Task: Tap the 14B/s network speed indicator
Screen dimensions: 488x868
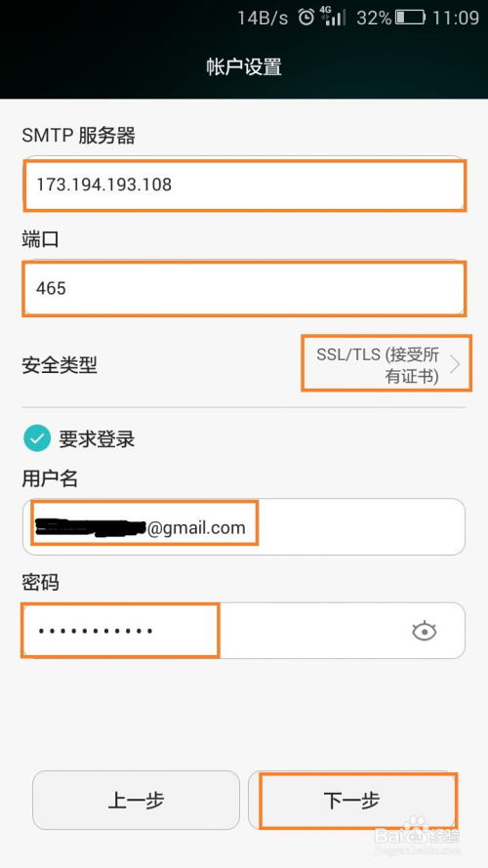Action: (x=263, y=18)
